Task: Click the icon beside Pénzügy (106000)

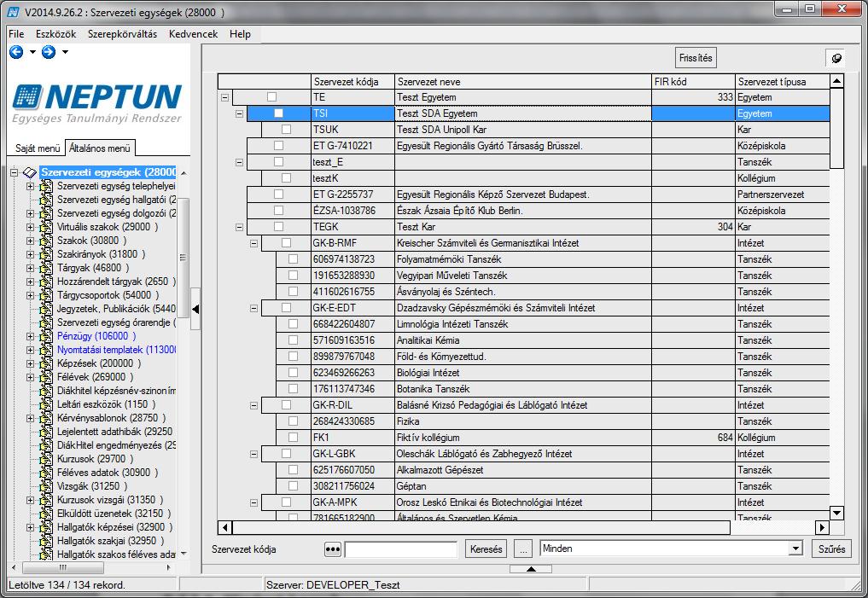Action: [x=46, y=336]
